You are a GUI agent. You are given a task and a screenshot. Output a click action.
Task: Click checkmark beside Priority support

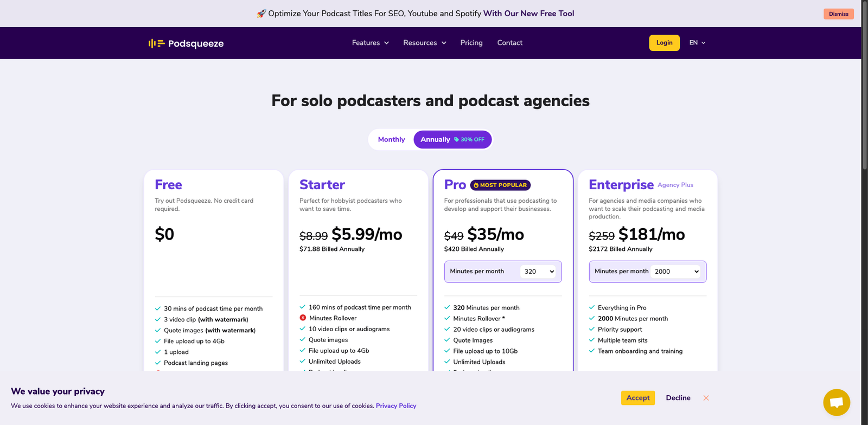pos(592,329)
